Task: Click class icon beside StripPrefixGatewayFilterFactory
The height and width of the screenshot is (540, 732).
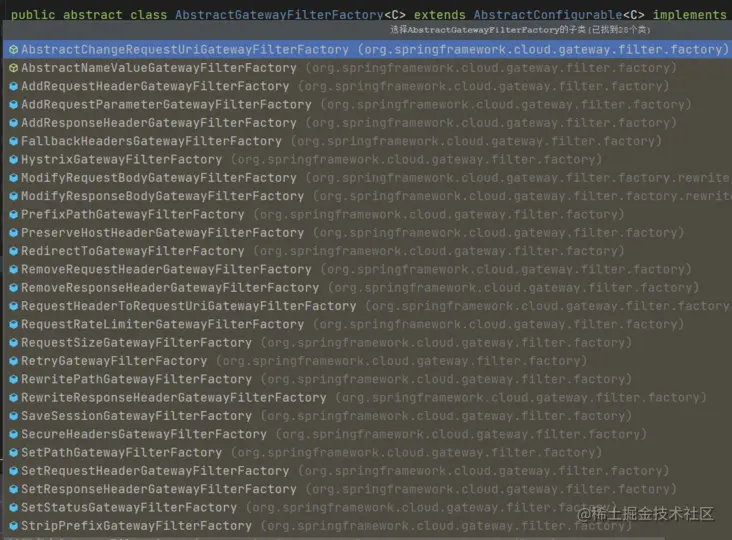Action: [x=14, y=526]
